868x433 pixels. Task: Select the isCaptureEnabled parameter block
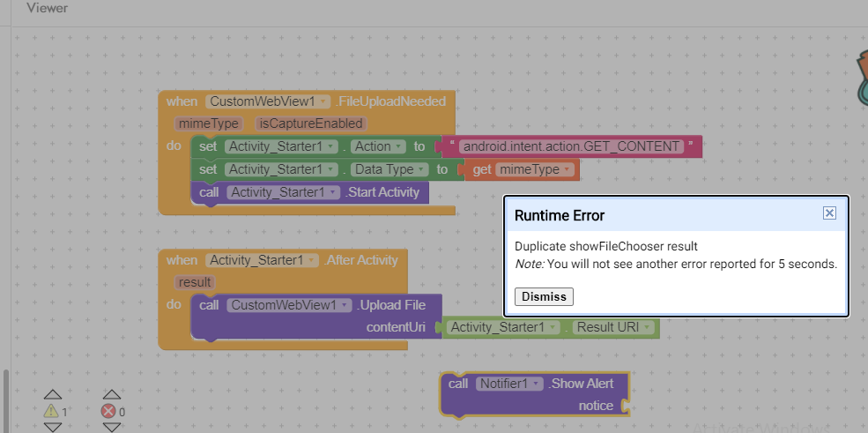pos(310,123)
